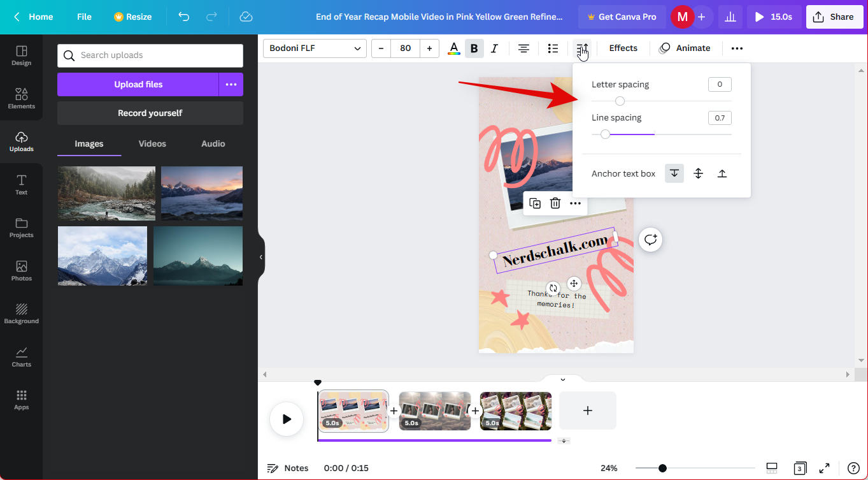The width and height of the screenshot is (868, 480).
Task: Open more toolbar options
Action: pos(737,48)
